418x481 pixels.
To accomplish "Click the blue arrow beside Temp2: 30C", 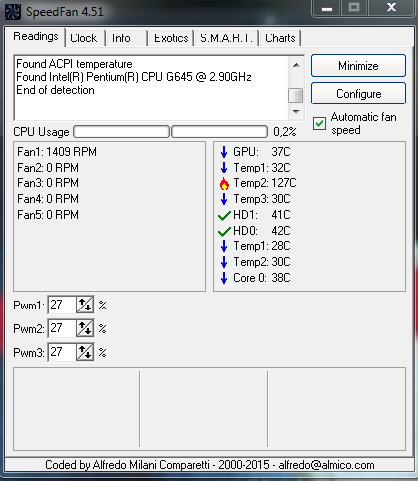I will [x=224, y=262].
